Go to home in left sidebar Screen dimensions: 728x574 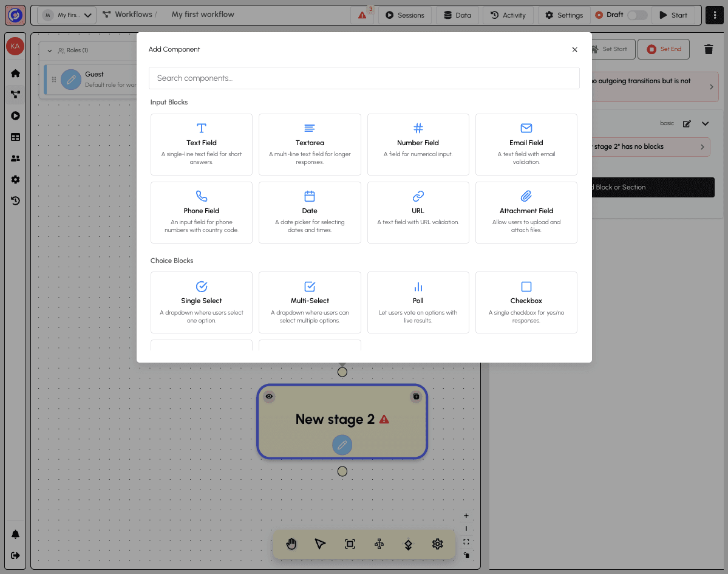tap(15, 73)
